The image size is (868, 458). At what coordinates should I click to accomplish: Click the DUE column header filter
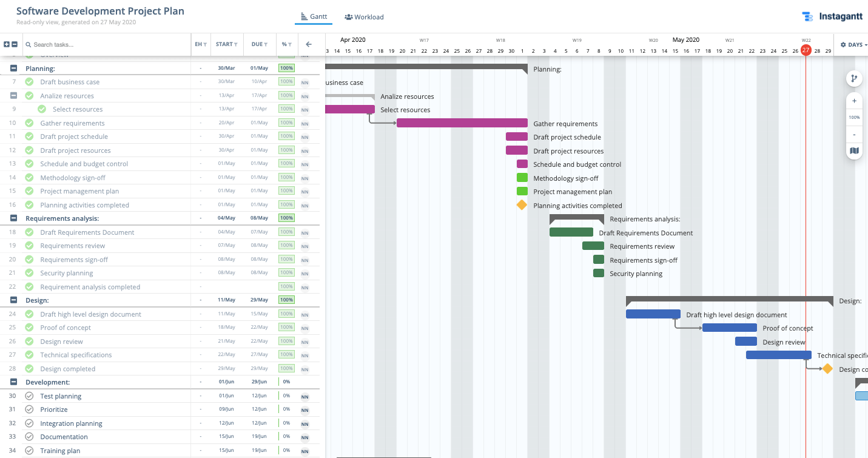pyautogui.click(x=260, y=44)
